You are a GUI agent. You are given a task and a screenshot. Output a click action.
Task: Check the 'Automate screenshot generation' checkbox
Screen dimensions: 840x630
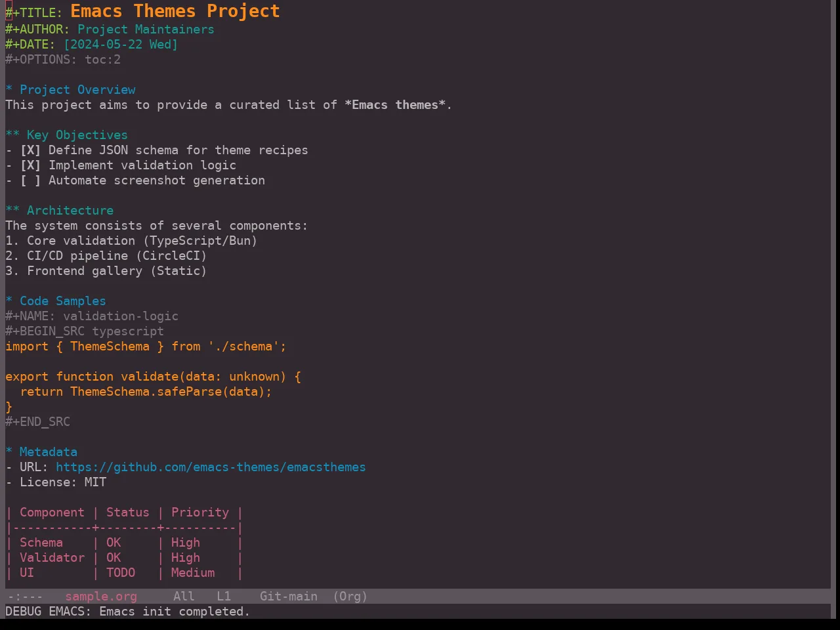click(30, 180)
